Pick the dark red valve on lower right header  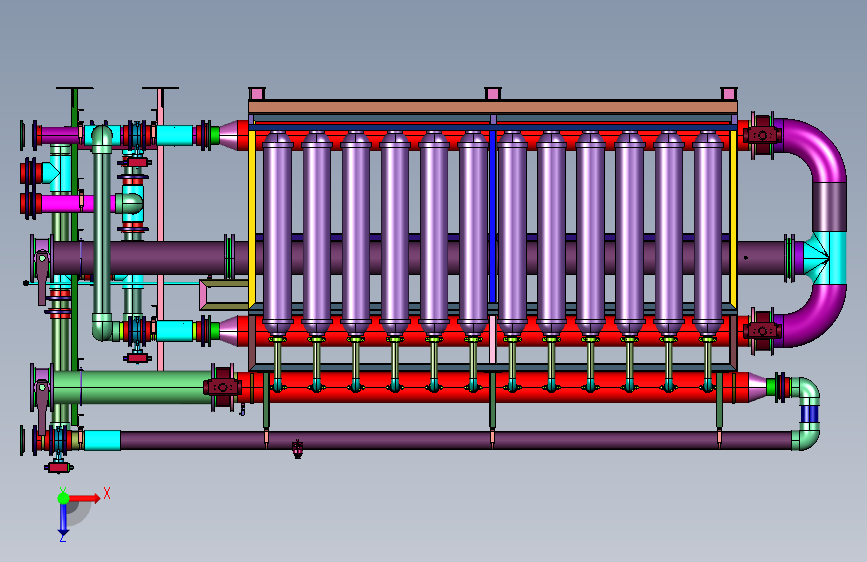[x=762, y=331]
